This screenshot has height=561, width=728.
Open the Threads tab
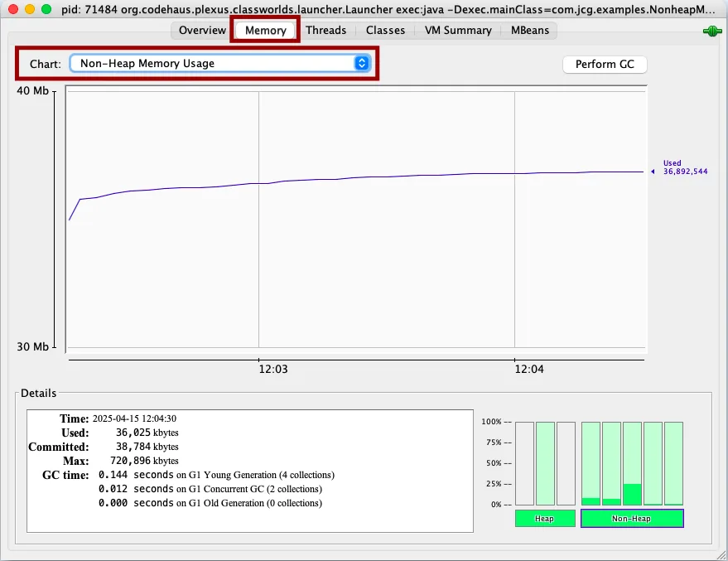(x=325, y=30)
